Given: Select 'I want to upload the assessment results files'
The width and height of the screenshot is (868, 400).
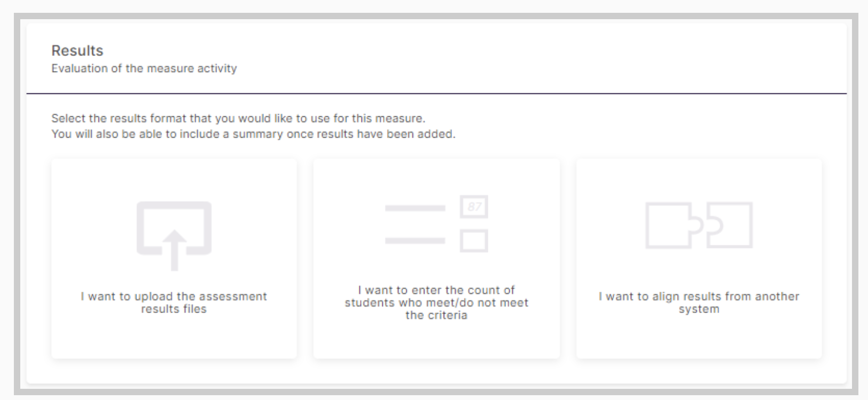Looking at the screenshot, I should coord(174,302).
